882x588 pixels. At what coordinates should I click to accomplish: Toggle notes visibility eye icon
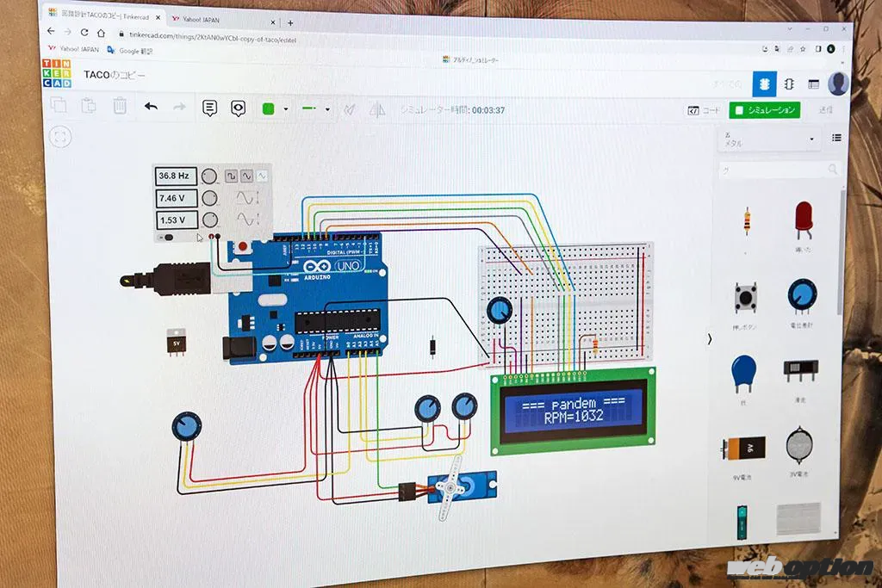239,108
